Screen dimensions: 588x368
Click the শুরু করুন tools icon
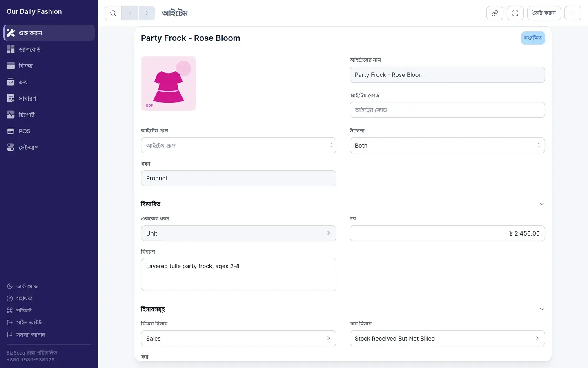tap(11, 33)
